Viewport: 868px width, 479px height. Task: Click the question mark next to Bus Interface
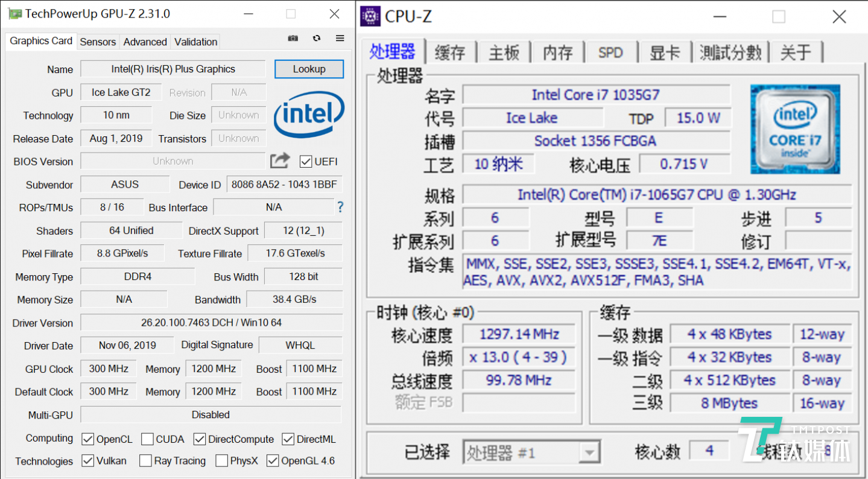pos(340,207)
